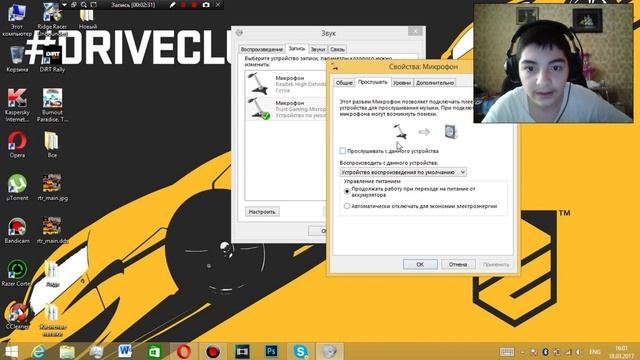The width and height of the screenshot is (640, 360).
Task: Click the clock and date in the tray
Action: pos(621,352)
